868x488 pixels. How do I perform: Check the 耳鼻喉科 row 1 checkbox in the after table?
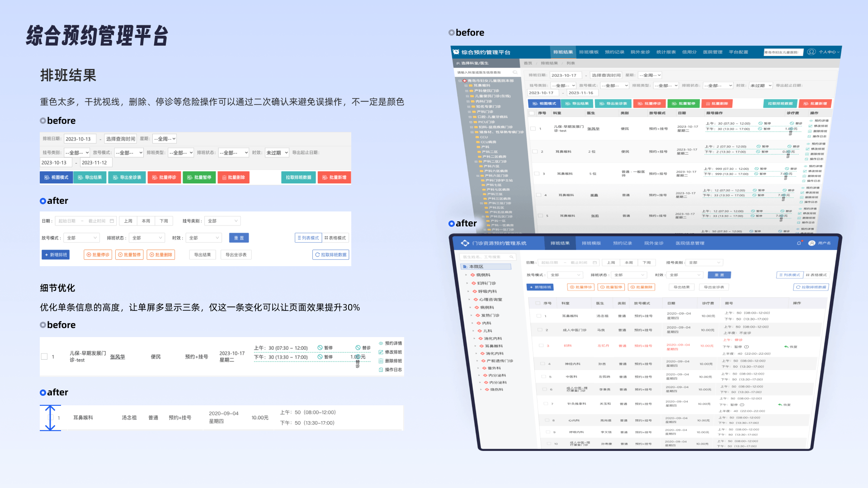(538, 316)
